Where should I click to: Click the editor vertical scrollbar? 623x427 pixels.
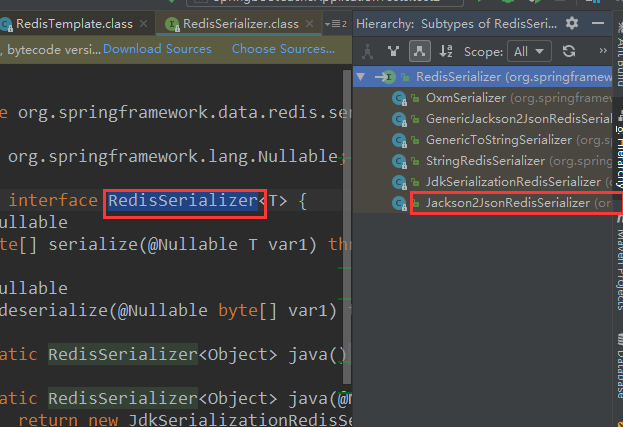pyautogui.click(x=347, y=226)
